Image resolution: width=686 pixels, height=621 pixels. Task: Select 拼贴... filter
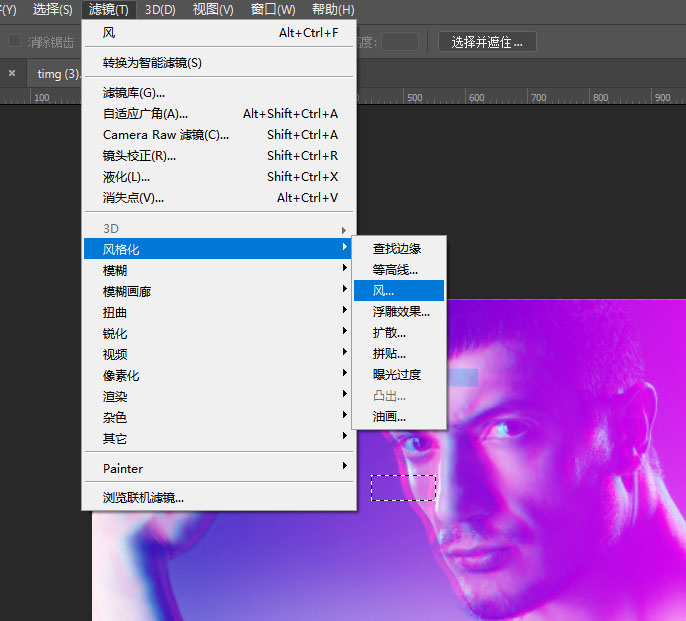point(399,354)
